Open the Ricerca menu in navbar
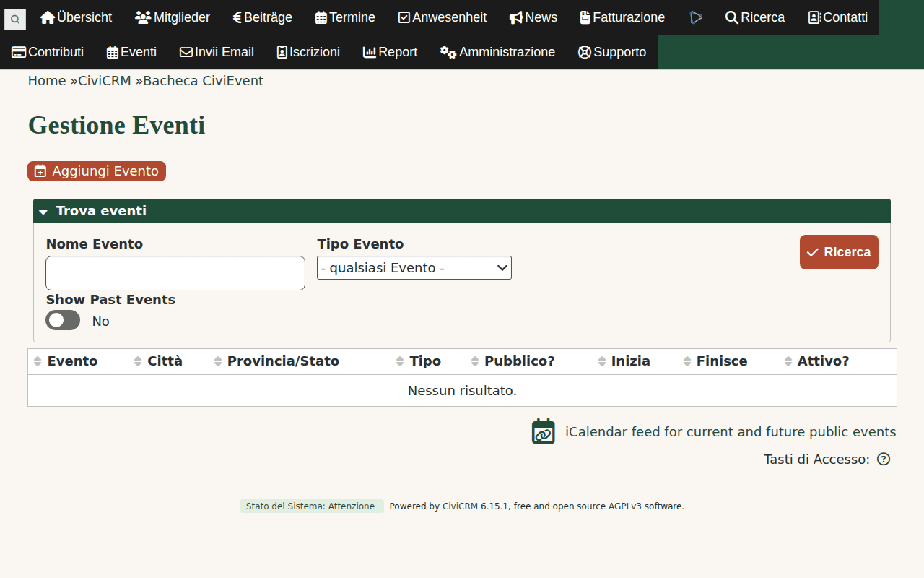Viewport: 924px width, 578px height. tap(755, 17)
